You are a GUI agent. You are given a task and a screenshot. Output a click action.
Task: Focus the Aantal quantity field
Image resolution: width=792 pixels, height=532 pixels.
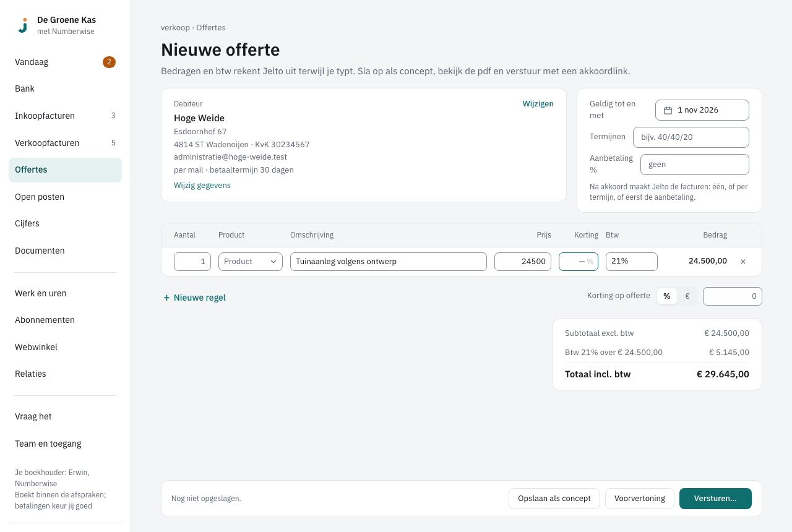click(x=192, y=262)
